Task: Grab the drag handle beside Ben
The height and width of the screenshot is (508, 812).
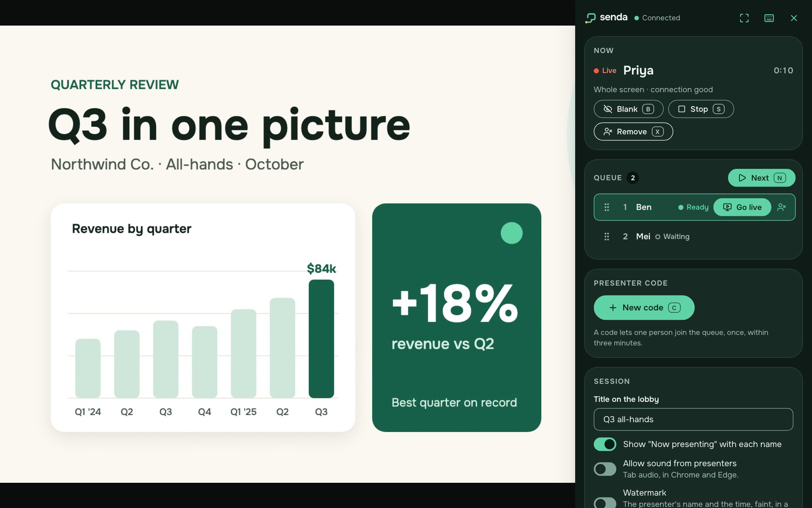Action: pos(606,207)
